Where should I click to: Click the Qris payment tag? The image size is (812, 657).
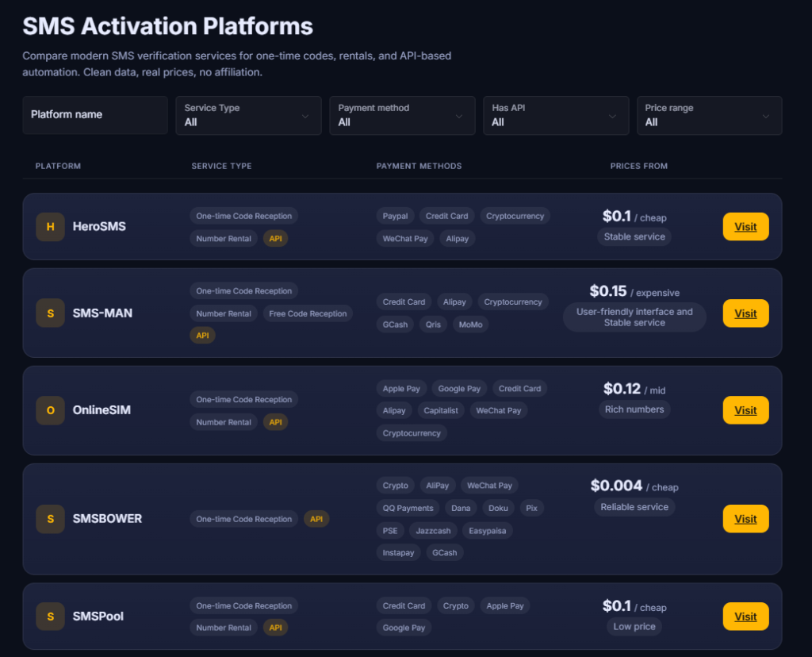point(434,325)
